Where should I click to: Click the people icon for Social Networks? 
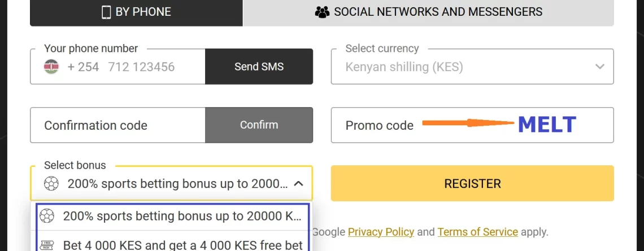click(x=323, y=12)
